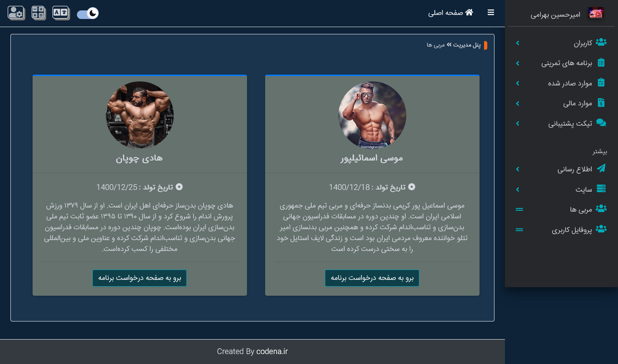Open the calculator icon in top bar
The height and width of the screenshot is (364, 618).
click(38, 13)
